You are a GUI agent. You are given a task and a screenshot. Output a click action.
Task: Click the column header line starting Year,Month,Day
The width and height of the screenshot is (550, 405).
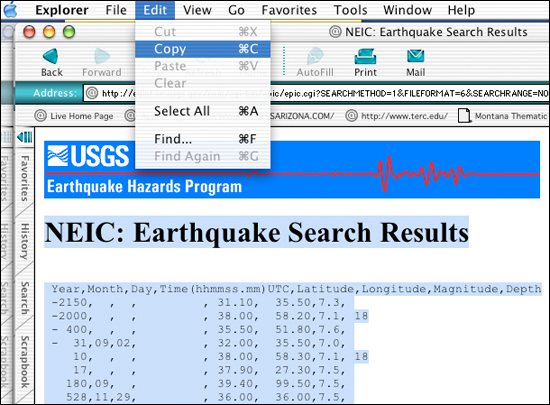point(296,289)
